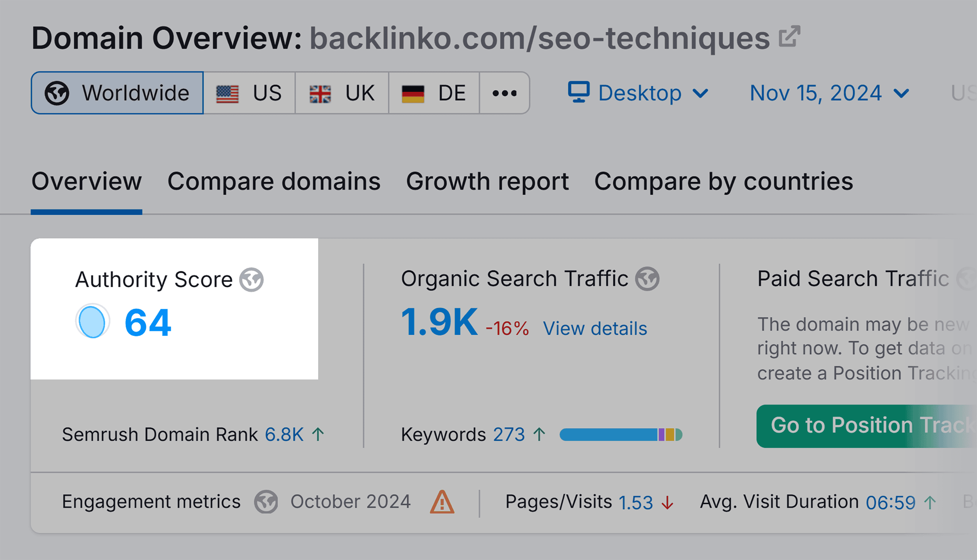Image resolution: width=977 pixels, height=560 pixels.
Task: Click Go to Position Tracking button
Action: coord(866,426)
